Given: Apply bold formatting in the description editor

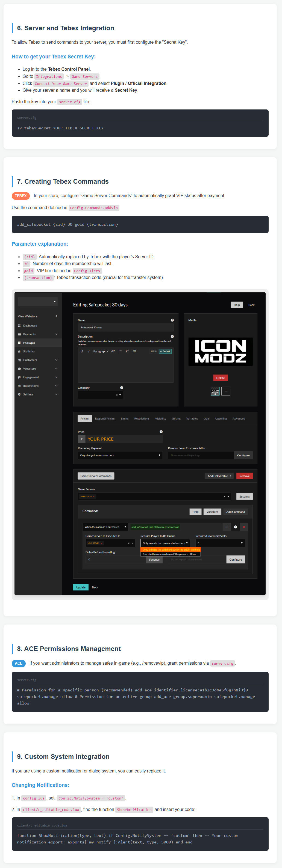Looking at the screenshot, I should (x=82, y=351).
